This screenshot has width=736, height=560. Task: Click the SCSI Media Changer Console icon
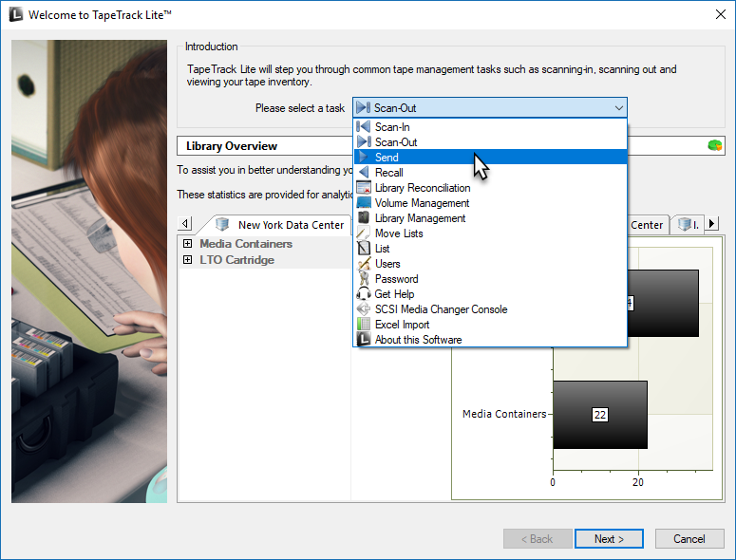pos(364,309)
